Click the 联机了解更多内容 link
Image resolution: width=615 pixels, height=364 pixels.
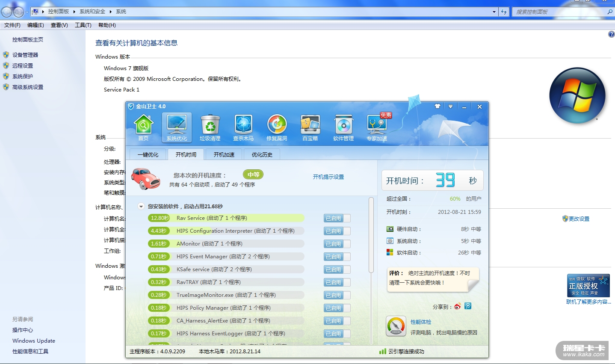click(588, 302)
